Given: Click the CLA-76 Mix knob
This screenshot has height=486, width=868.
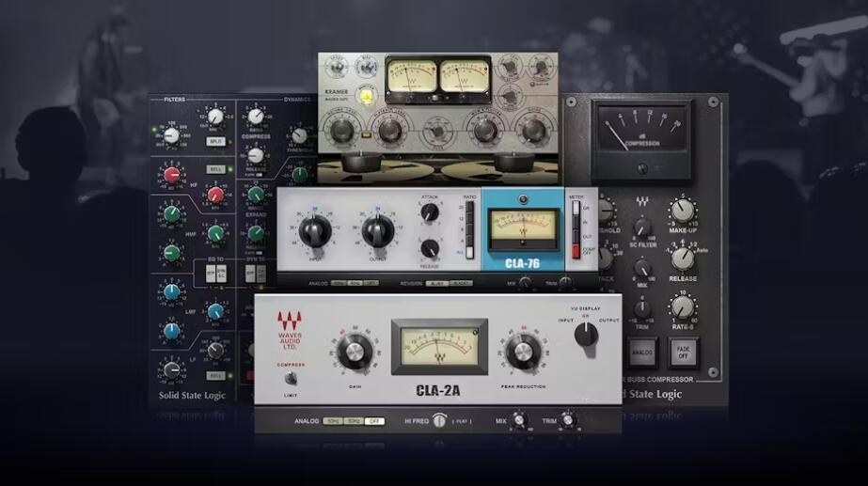Looking at the screenshot, I should tap(525, 283).
